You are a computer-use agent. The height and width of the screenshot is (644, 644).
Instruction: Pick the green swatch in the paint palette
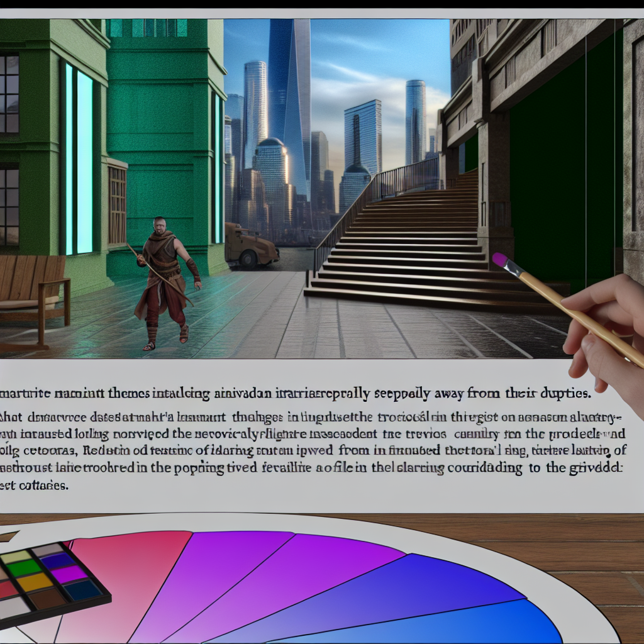25,568
